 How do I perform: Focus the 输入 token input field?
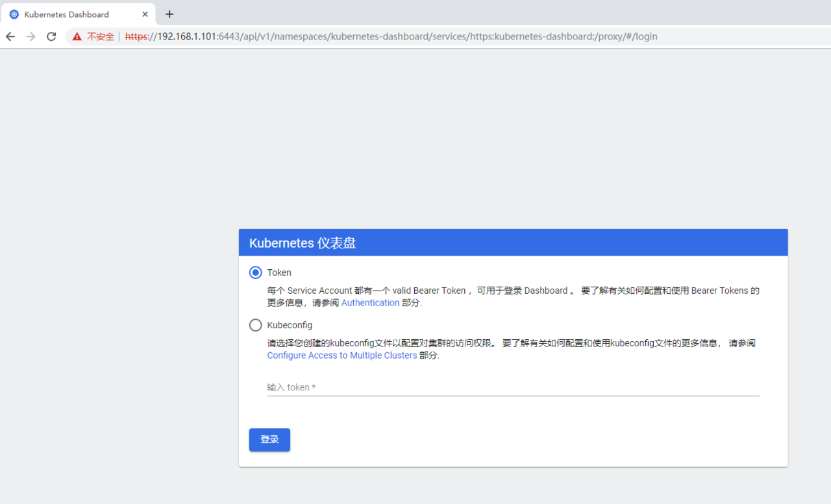[x=513, y=387]
